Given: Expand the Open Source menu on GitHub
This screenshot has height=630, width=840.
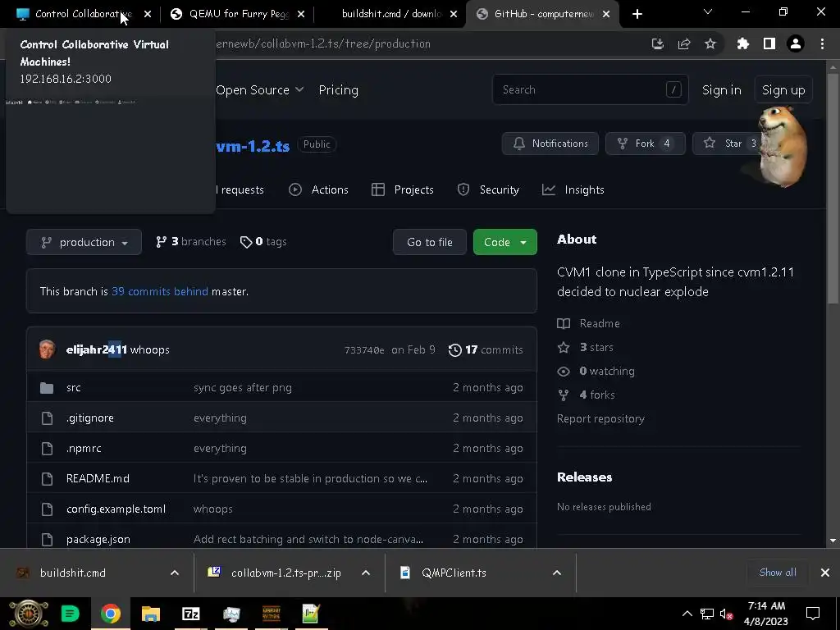Looking at the screenshot, I should [x=260, y=90].
